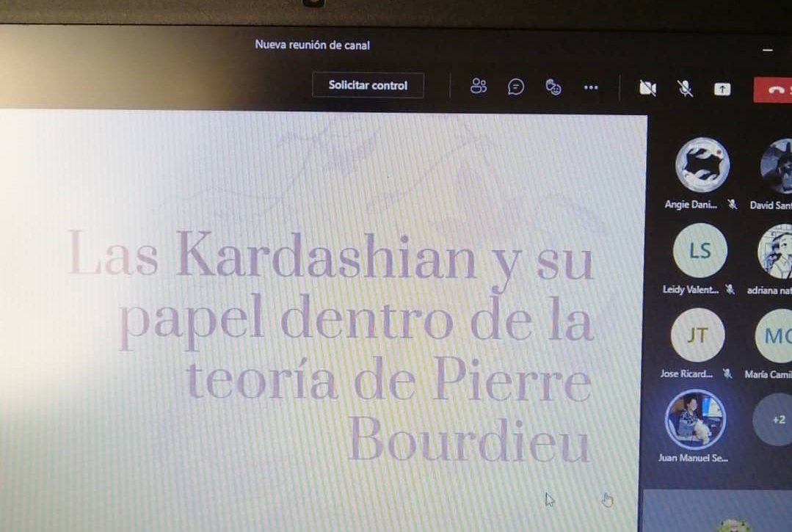Screen dimensions: 792x532
Task: Click the muted mic icon beside Leidy Valent
Action: point(730,289)
